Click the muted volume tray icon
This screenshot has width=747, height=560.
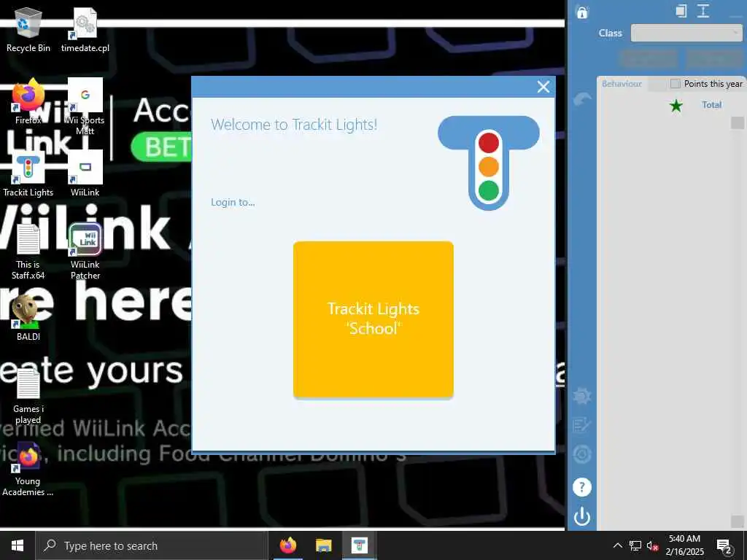pyautogui.click(x=652, y=545)
